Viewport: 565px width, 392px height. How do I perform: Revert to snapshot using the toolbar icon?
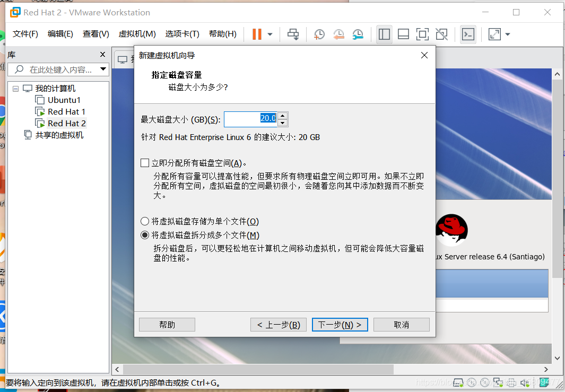pyautogui.click(x=338, y=34)
